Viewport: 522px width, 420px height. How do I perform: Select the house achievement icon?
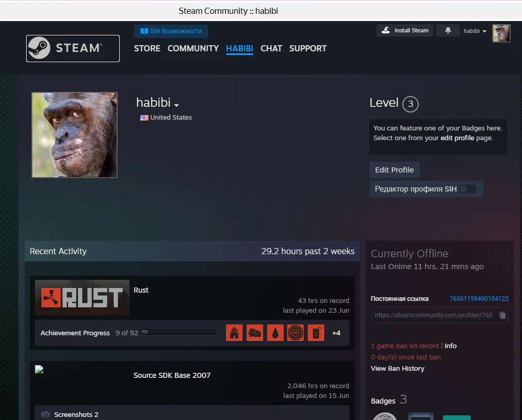coord(234,333)
